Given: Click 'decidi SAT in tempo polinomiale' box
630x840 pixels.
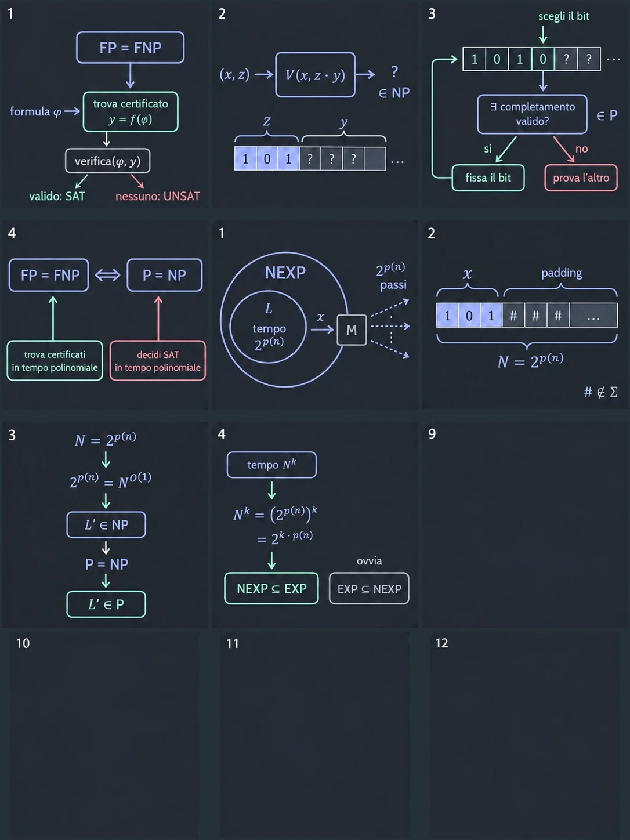Looking at the screenshot, I should tap(158, 361).
